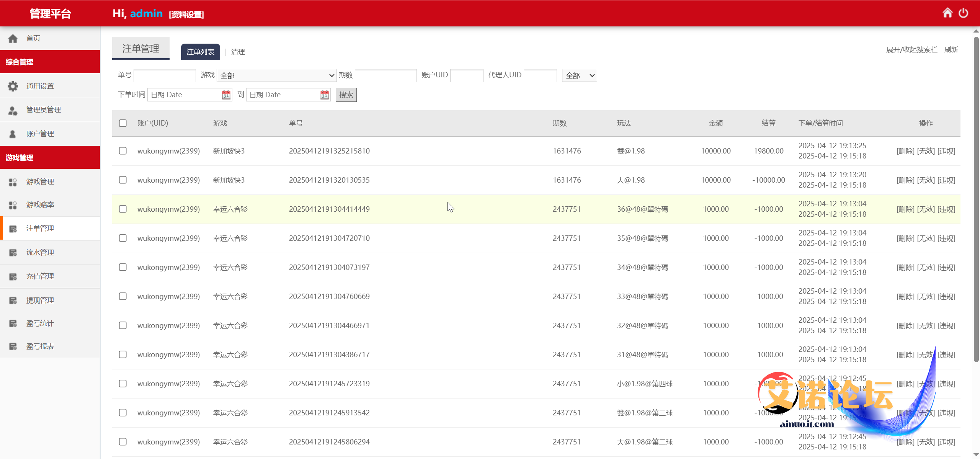Click the page vertical scrollbar thumb
This screenshot has width=980, height=459.
point(976,199)
